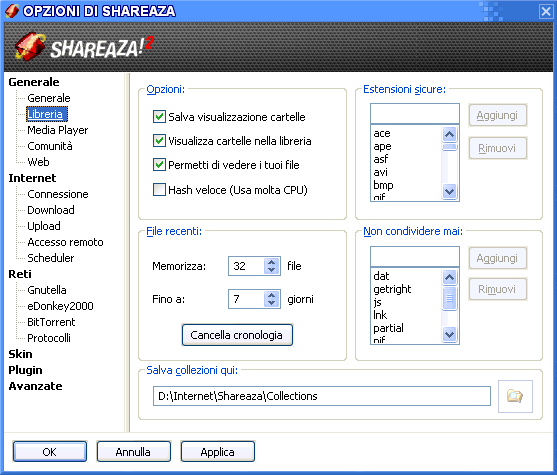
Task: Click Cancella cronologia button
Action: click(237, 335)
